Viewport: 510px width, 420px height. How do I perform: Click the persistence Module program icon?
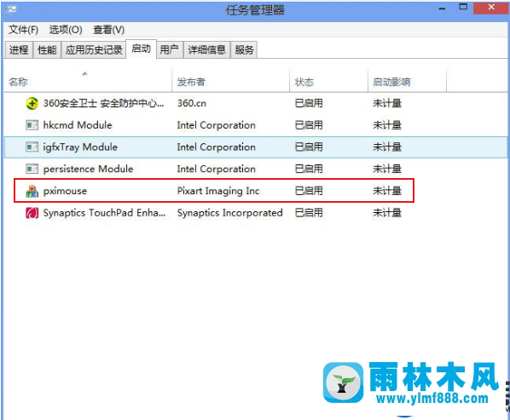[x=32, y=169]
